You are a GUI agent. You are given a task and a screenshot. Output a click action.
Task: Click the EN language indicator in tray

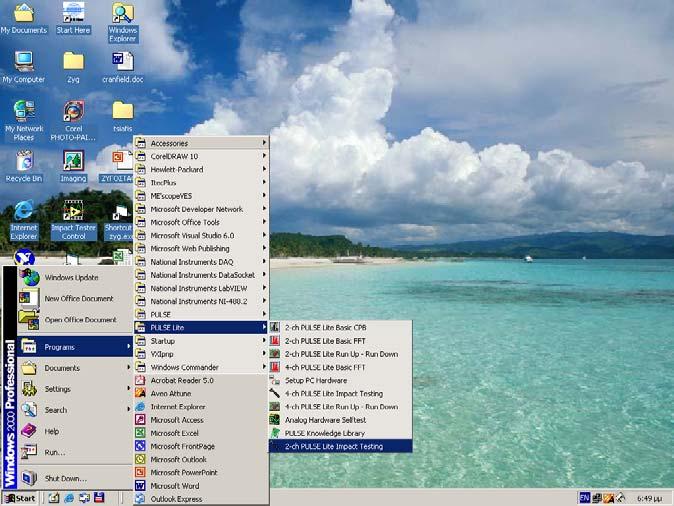click(585, 498)
